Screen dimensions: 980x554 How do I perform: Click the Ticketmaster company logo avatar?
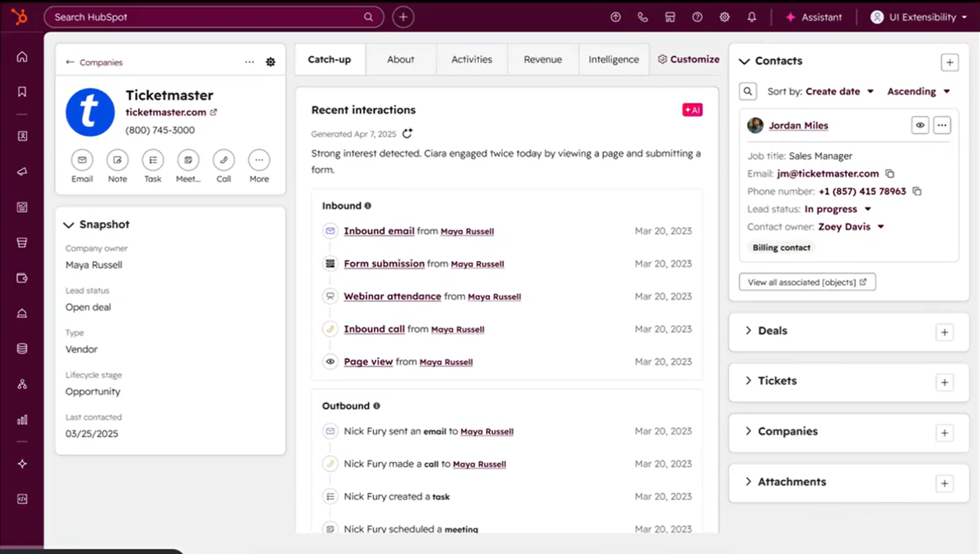90,112
